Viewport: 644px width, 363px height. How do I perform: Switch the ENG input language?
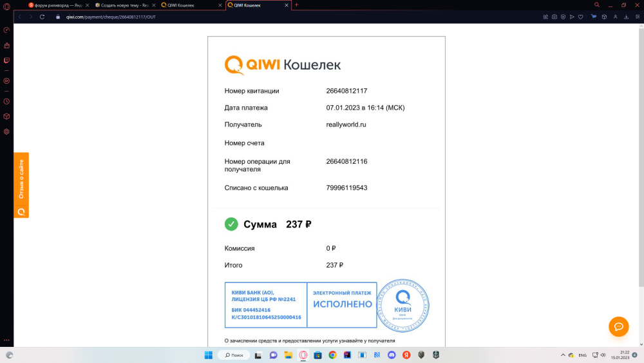click(582, 355)
